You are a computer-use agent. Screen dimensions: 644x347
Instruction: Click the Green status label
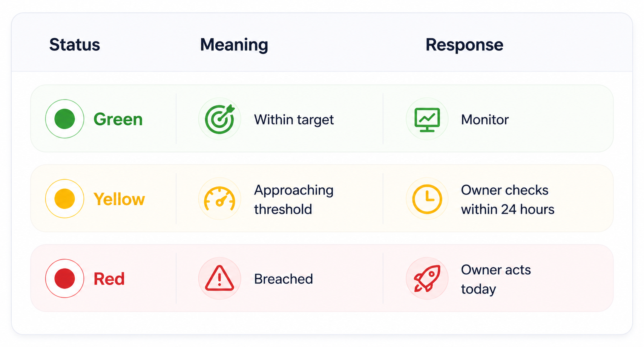pyautogui.click(x=118, y=119)
